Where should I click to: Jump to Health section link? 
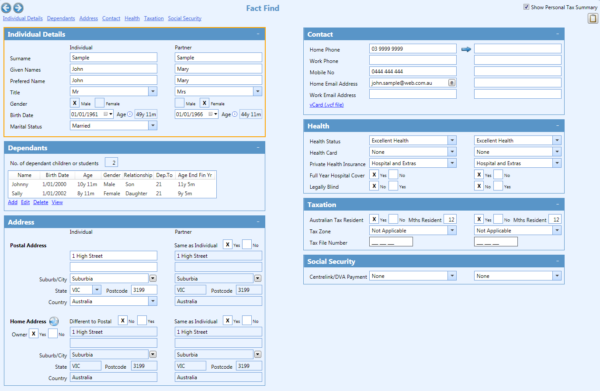[132, 18]
